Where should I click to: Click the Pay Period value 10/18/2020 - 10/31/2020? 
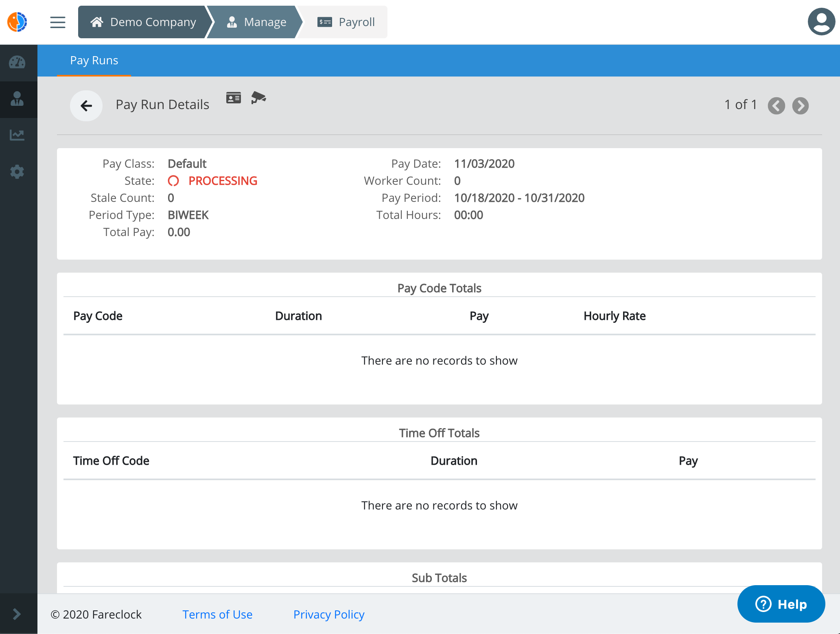pos(519,198)
